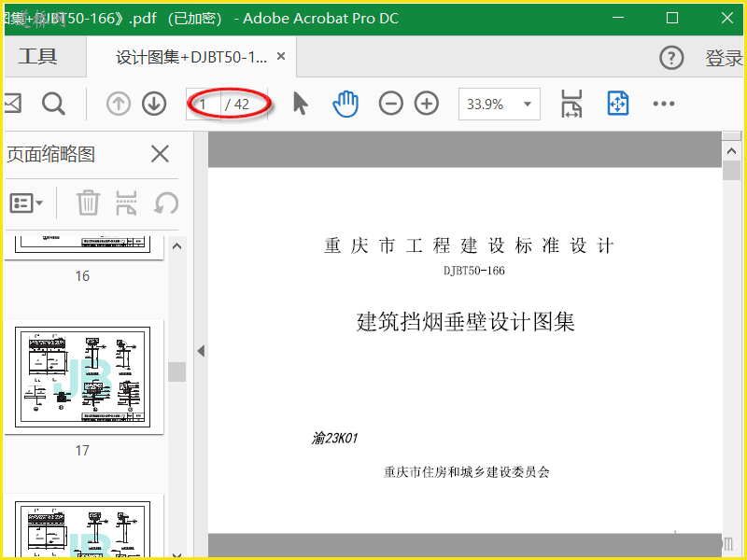Select the page 17 thumbnail
The height and width of the screenshot is (560, 747).
[x=83, y=377]
